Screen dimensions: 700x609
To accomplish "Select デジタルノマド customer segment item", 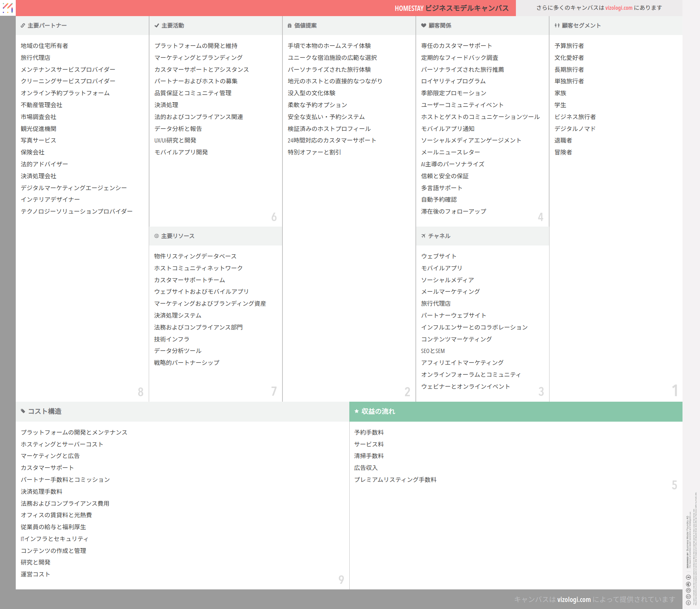I will 575,129.
